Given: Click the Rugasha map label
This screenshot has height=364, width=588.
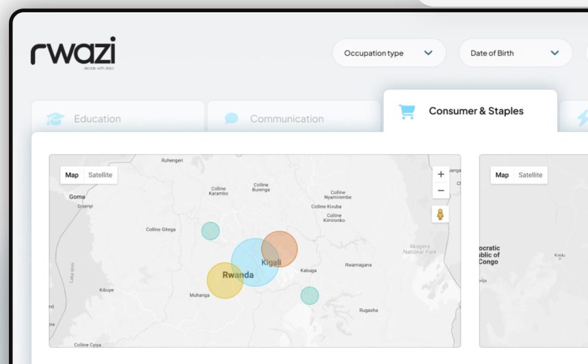Looking at the screenshot, I should pyautogui.click(x=369, y=310).
